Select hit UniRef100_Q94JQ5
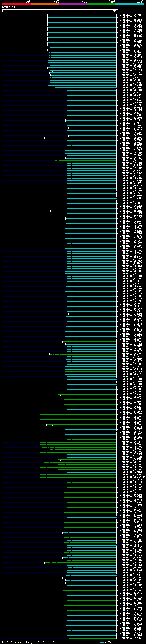146x644 pixels. tap(131, 82)
